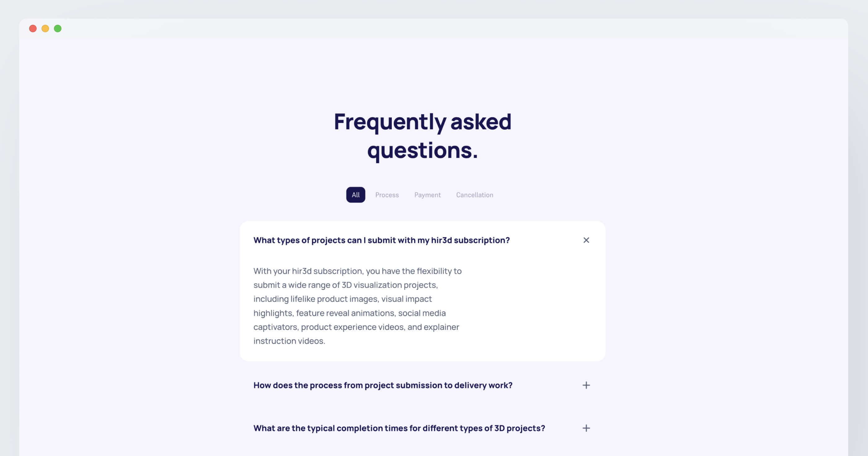The height and width of the screenshot is (456, 868).
Task: Click 'submit a wide range of 3D visualization' line
Action: (x=345, y=285)
